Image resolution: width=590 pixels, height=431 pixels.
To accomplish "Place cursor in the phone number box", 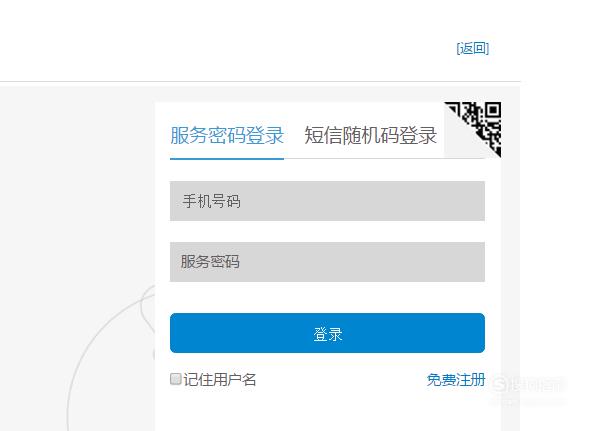I will [x=327, y=201].
